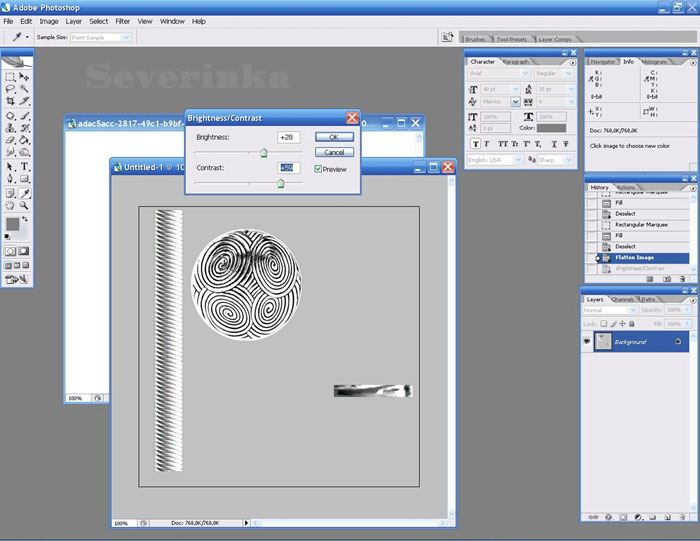This screenshot has width=700, height=541.
Task: Select the Type tool
Action: [25, 167]
